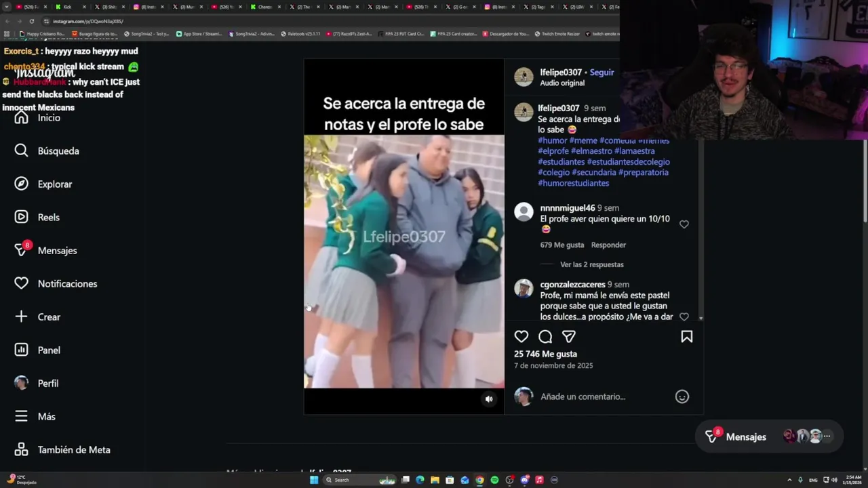Expand the Más menu in the sidebar
Viewport: 868px width, 488px height.
pyautogui.click(x=35, y=416)
